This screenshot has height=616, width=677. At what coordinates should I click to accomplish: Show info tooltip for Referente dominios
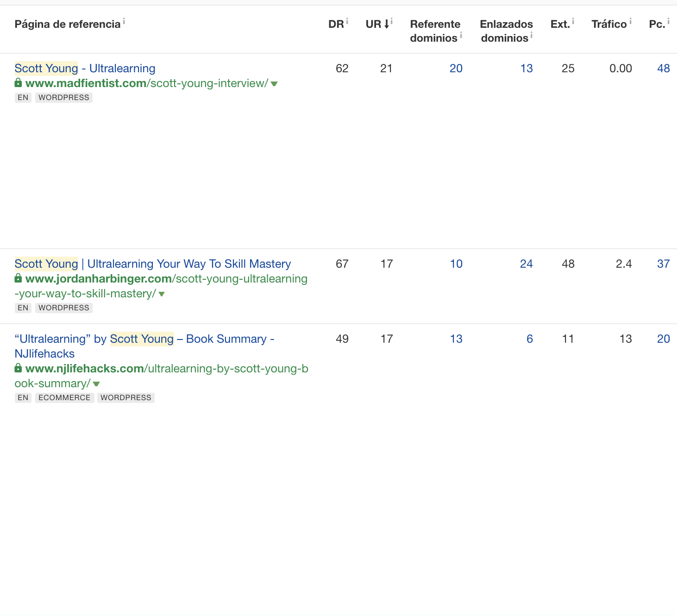[x=461, y=35]
